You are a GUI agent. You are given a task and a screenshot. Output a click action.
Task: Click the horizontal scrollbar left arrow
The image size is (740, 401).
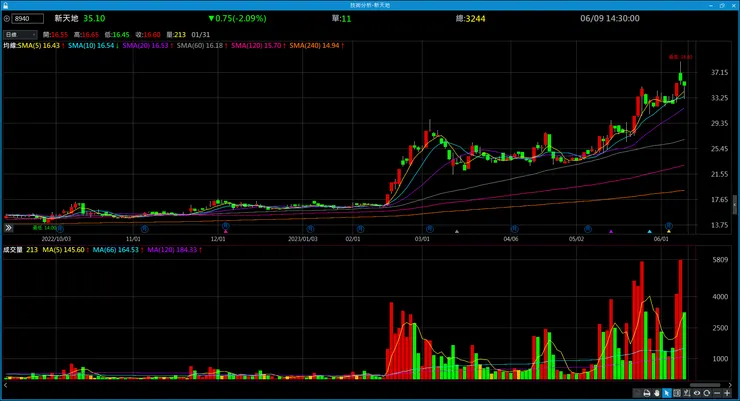click(6, 385)
